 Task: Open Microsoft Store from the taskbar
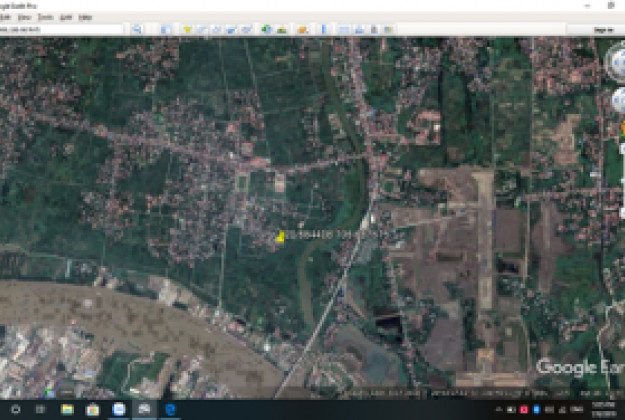pos(92,409)
